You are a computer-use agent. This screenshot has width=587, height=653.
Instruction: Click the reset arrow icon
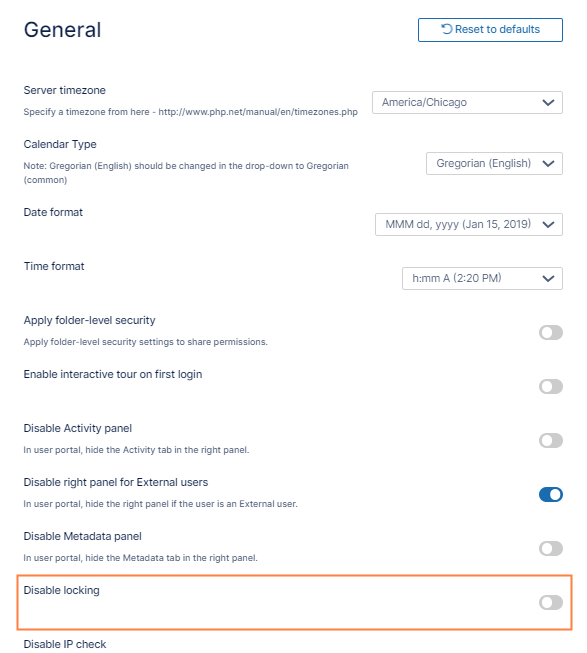[446, 29]
